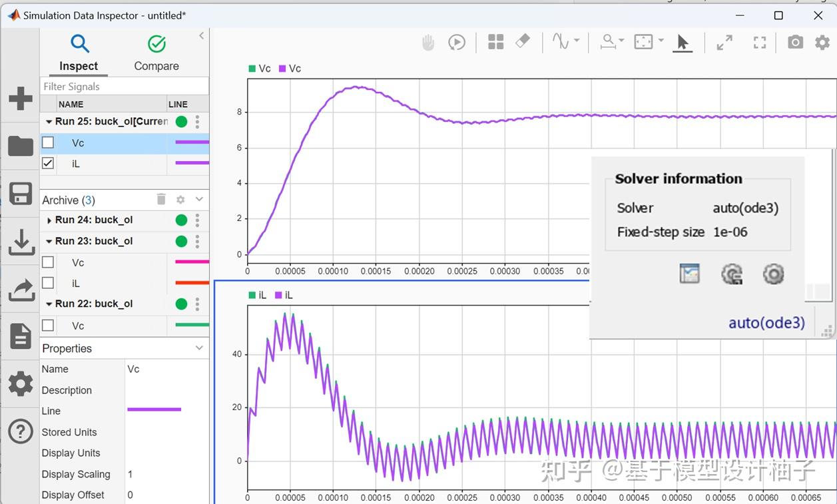Screen dimensions: 837x504
Task: Open the Archive settings gear dropdown
Action: click(180, 199)
